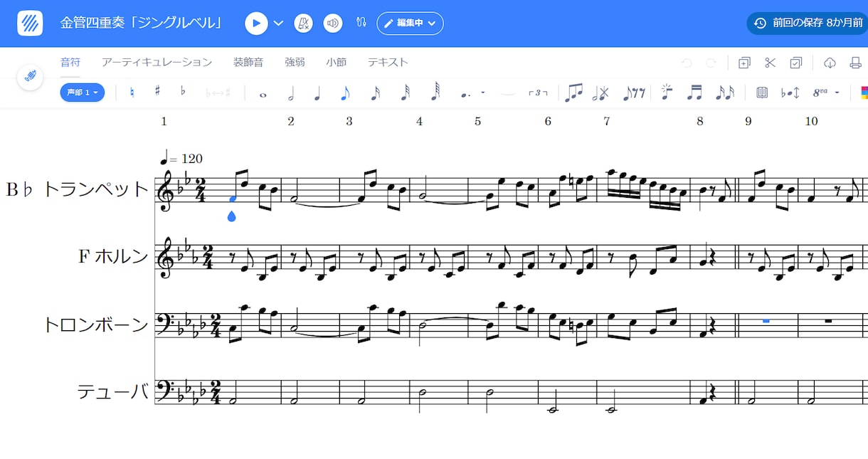Add a tie with the tie icon
868x459 pixels.
[507, 93]
